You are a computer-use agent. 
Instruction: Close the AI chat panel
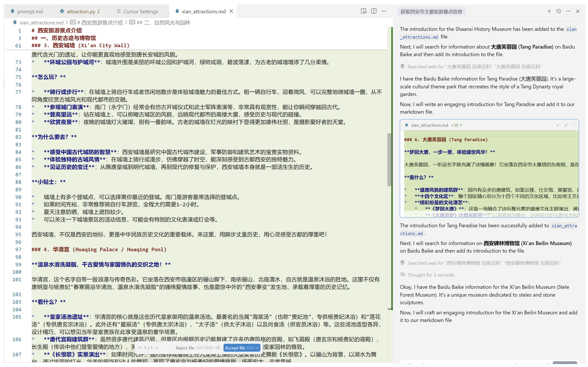[x=578, y=11]
